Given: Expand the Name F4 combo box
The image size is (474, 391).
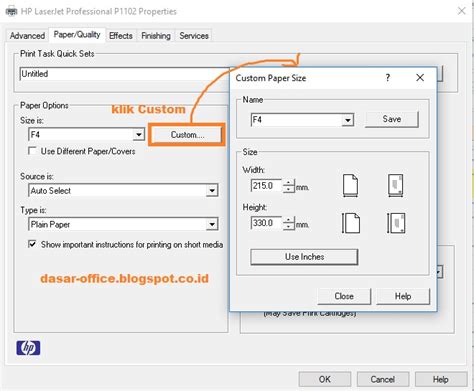Looking at the screenshot, I should [348, 120].
